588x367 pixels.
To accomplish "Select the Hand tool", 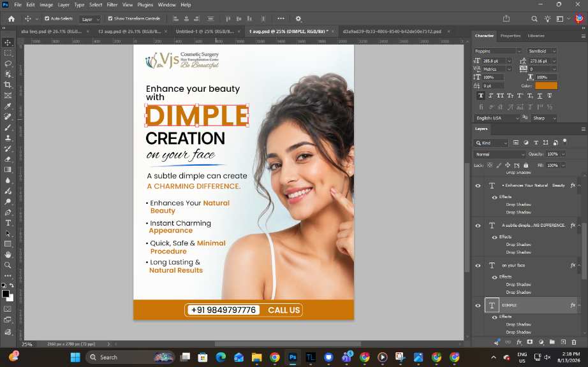I will pyautogui.click(x=8, y=255).
